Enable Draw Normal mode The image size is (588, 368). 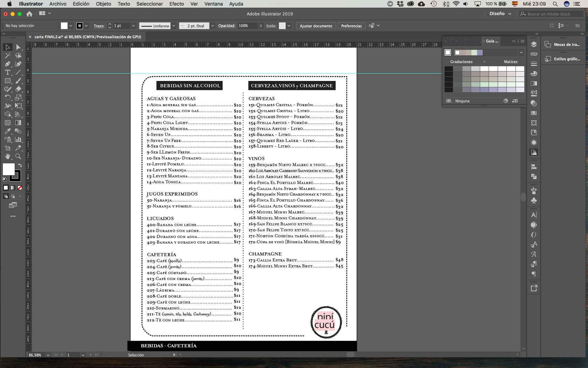[6, 196]
